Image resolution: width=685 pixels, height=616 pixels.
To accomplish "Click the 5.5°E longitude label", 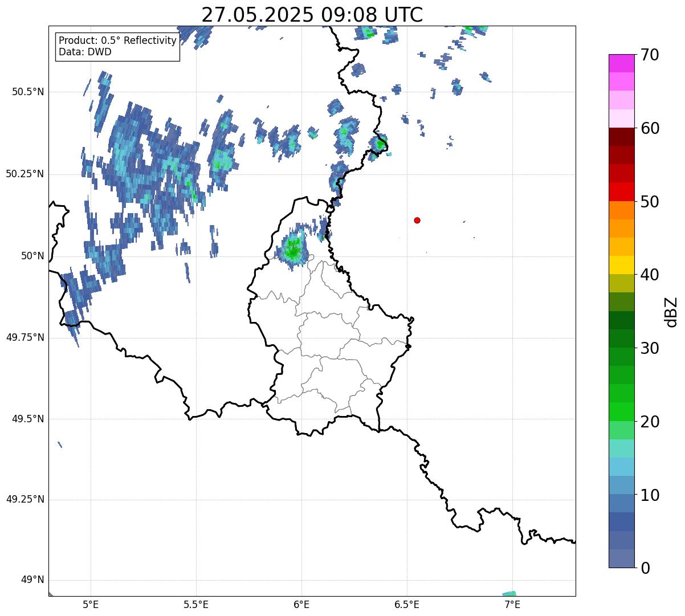I will pyautogui.click(x=196, y=605).
